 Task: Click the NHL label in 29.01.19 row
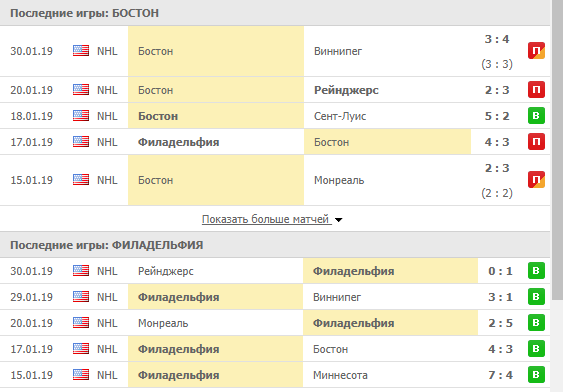[107, 297]
